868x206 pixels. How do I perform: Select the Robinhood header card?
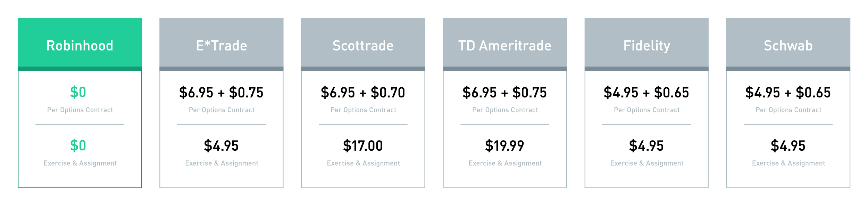click(80, 44)
